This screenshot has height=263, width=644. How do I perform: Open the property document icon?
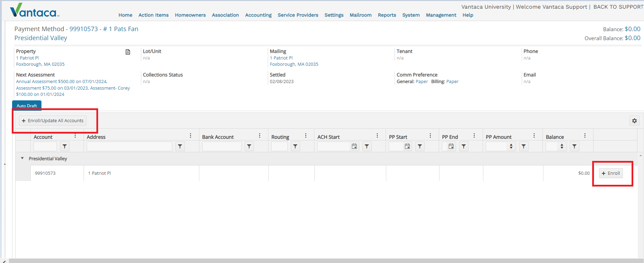tap(128, 52)
